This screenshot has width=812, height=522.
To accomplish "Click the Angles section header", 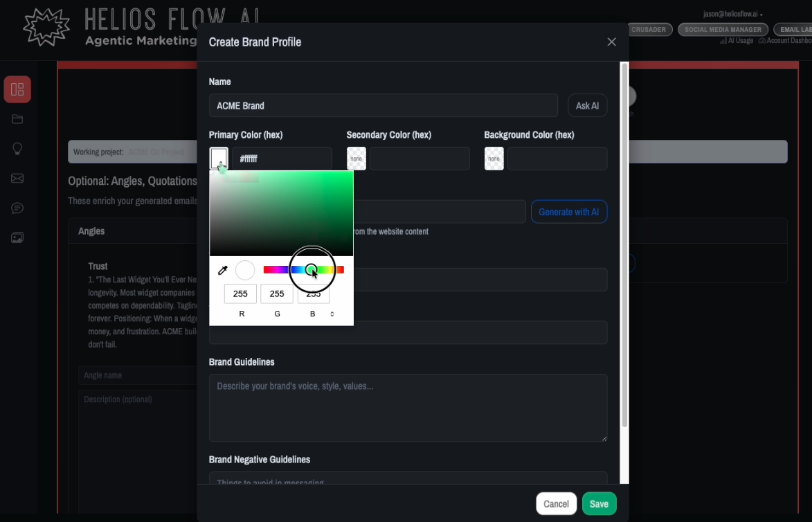I will [x=91, y=231].
